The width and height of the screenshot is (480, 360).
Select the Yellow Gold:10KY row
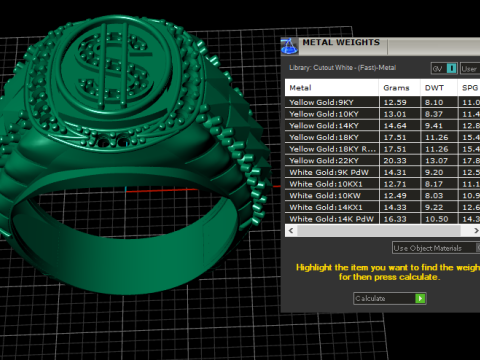click(382, 114)
